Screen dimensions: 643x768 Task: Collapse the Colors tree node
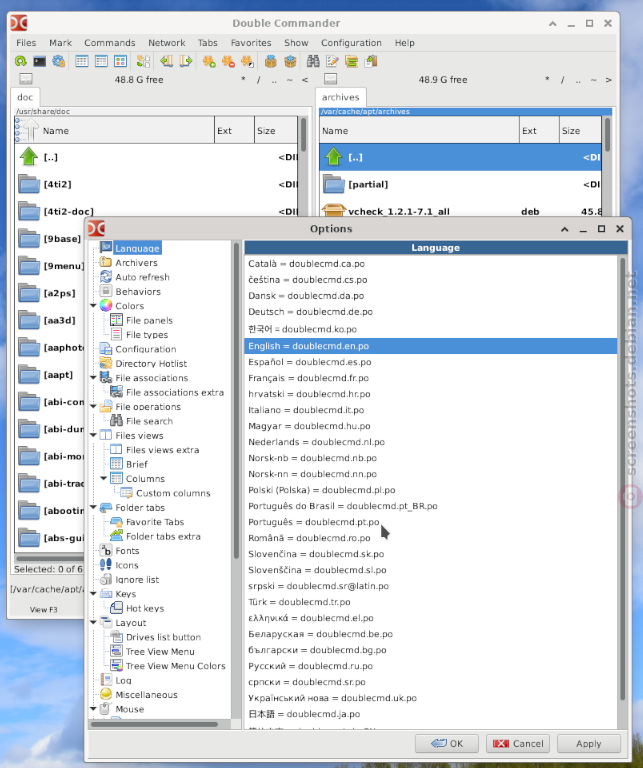94,306
